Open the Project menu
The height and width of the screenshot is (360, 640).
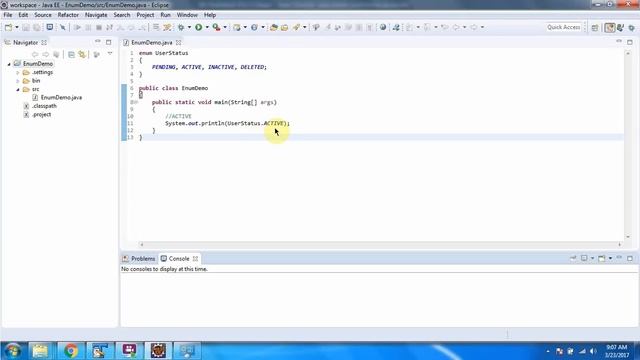(x=145, y=15)
